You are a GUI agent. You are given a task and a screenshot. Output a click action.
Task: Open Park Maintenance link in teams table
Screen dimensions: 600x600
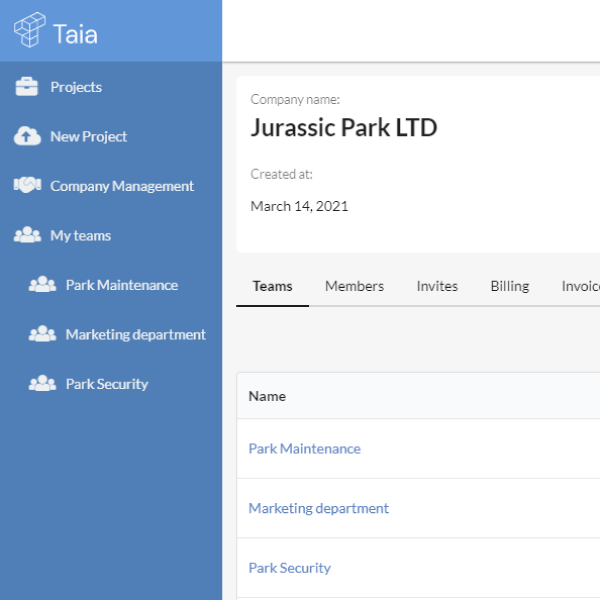coord(305,449)
